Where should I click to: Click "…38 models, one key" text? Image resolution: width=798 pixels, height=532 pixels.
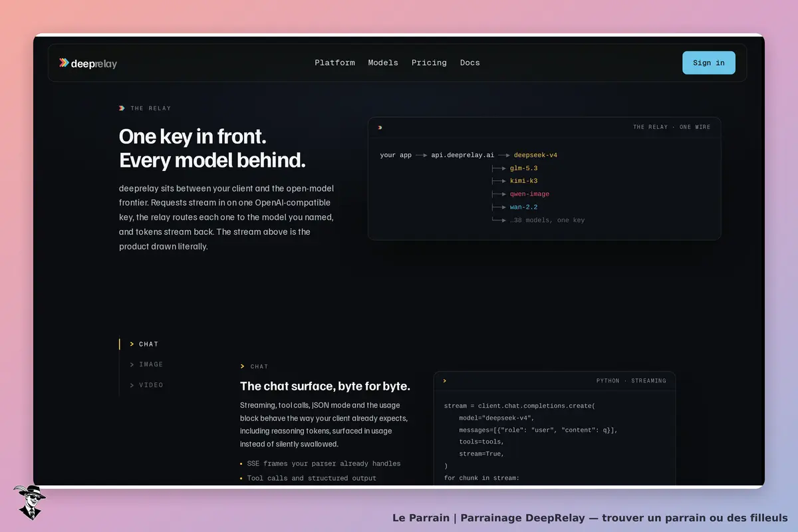[547, 220]
